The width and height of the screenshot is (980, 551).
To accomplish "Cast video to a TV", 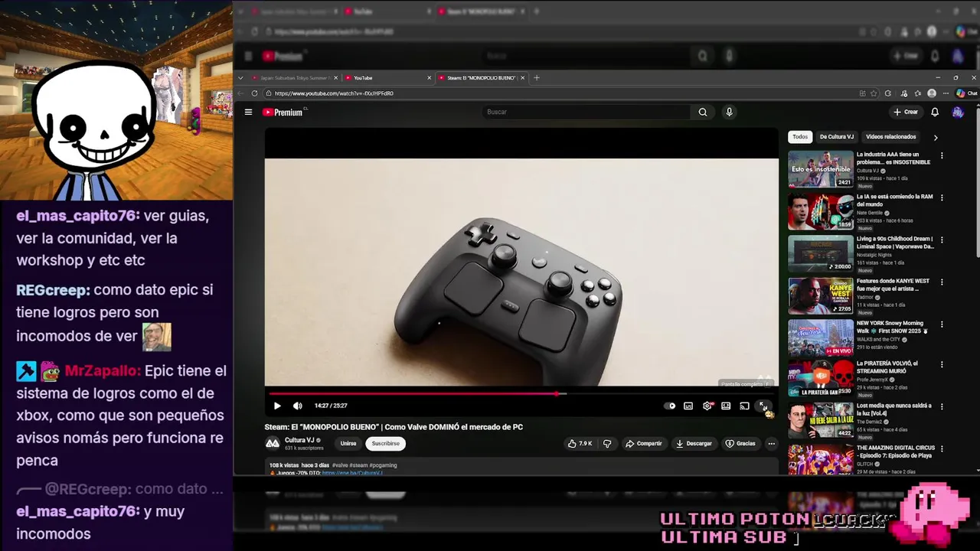I will pyautogui.click(x=744, y=406).
